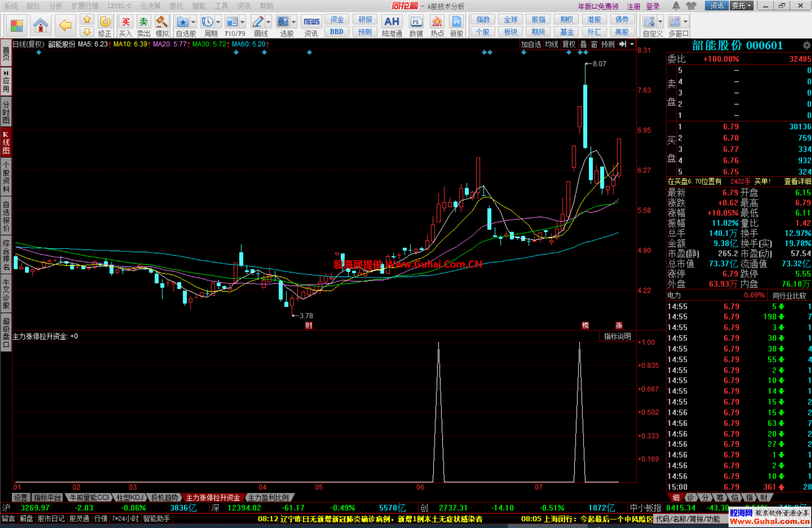Screen dimensions: 812x528
Task: Switch to 主力盈利比例 indicator tab
Action: pos(268,498)
